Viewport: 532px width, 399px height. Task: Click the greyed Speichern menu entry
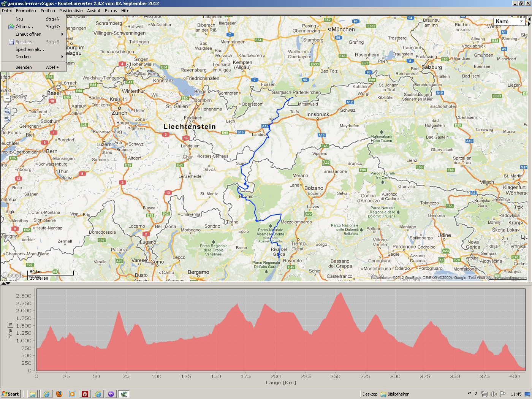pos(33,42)
